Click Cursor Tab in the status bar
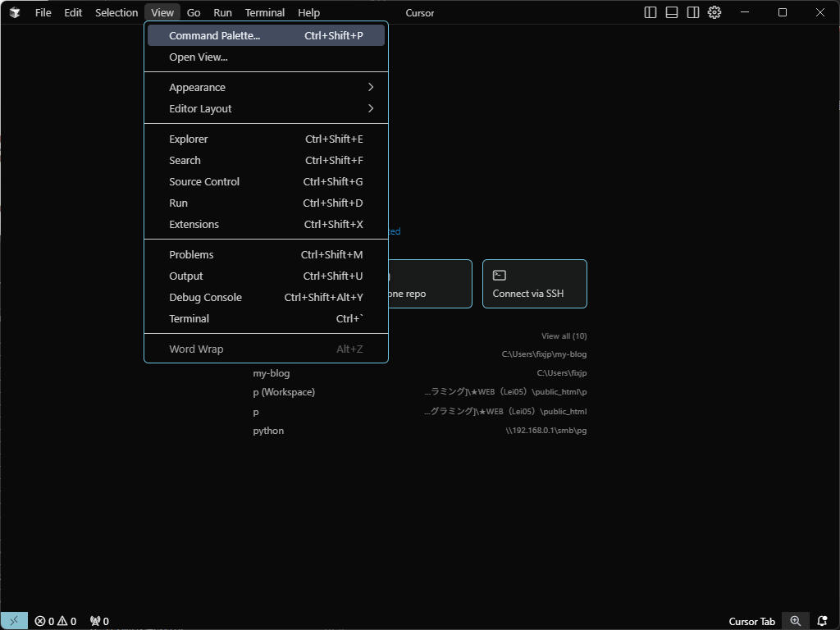The width and height of the screenshot is (840, 630). pos(751,621)
